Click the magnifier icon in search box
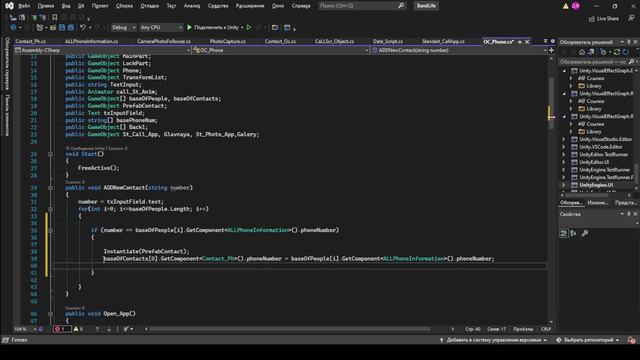 [401, 6]
